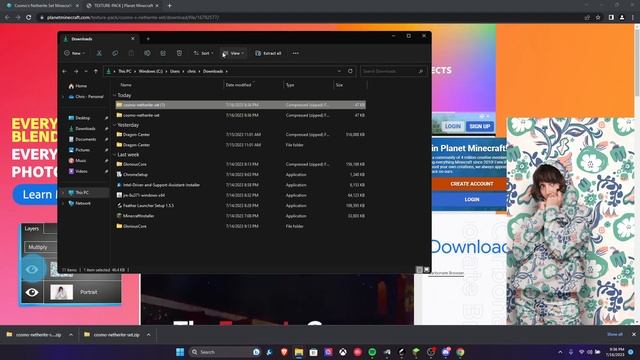Click the orange CREATE ACCOUNT button
Image resolution: width=640 pixels, height=360 pixels.
click(472, 184)
